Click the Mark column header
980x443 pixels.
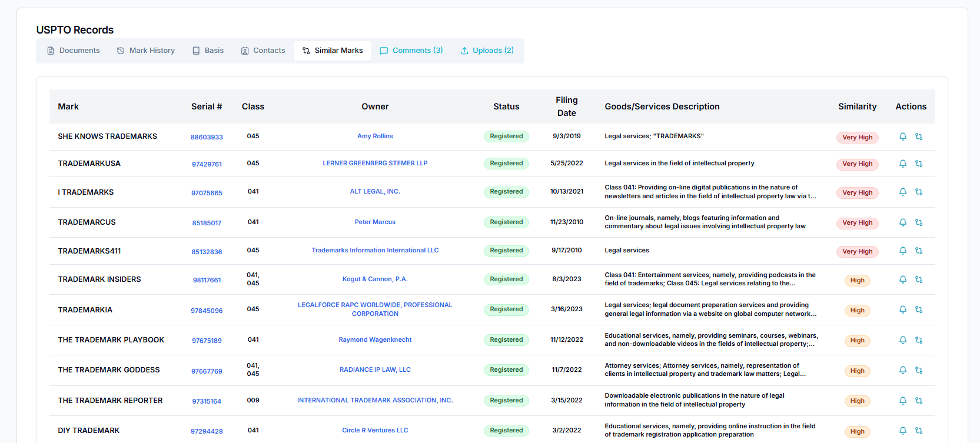click(x=68, y=106)
